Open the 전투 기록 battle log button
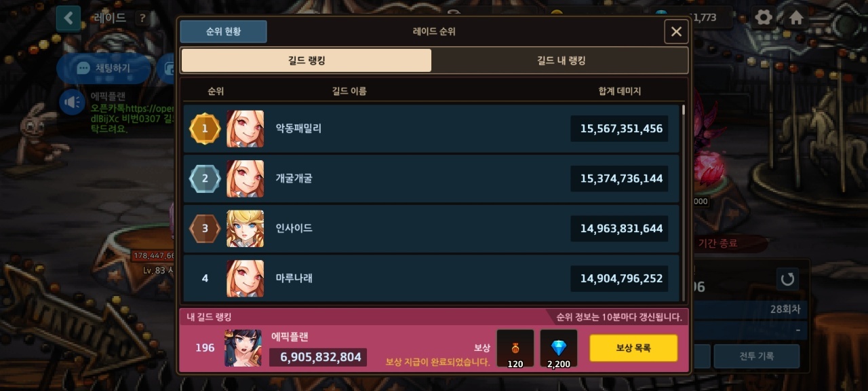This screenshot has height=391, width=868. tap(756, 356)
